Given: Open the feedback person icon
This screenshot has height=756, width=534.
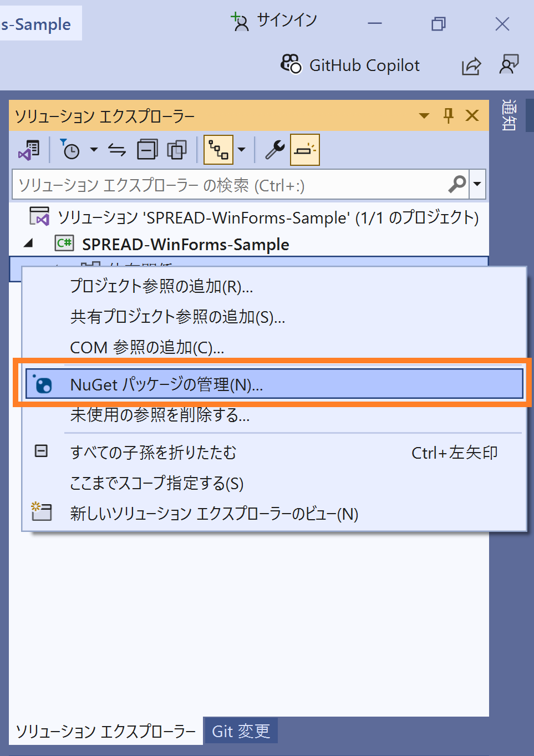Looking at the screenshot, I should [509, 64].
